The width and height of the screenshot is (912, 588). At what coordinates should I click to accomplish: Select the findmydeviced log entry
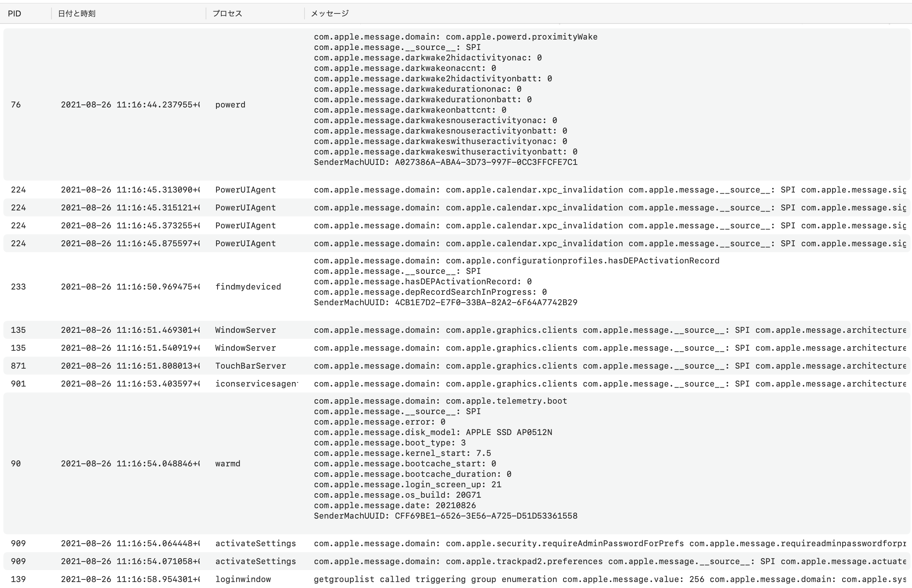click(248, 287)
